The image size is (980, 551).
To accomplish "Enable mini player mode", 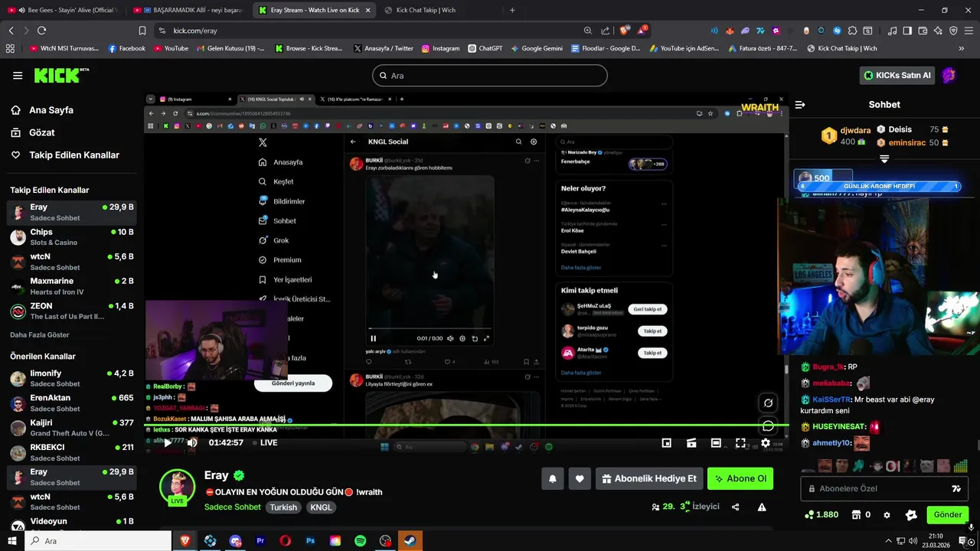I will pyautogui.click(x=667, y=442).
